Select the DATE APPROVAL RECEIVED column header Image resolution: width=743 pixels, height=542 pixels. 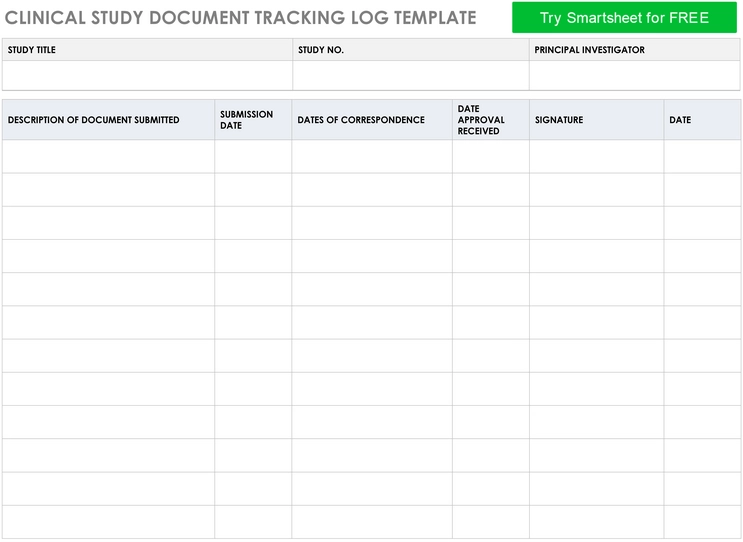[x=491, y=120]
